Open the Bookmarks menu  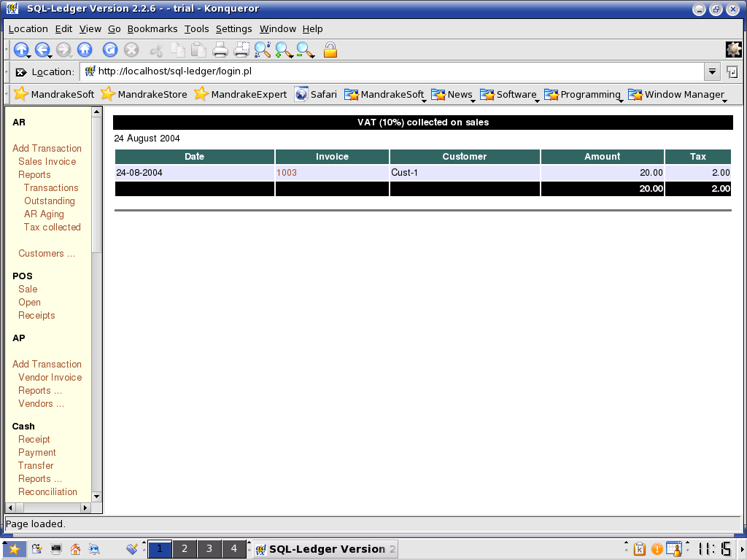click(152, 29)
